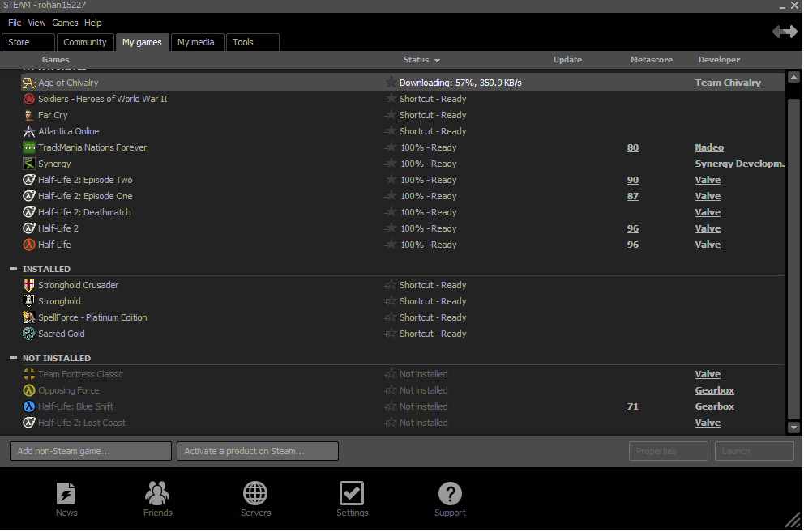Click the games list scrollbar up arrow

(x=793, y=78)
